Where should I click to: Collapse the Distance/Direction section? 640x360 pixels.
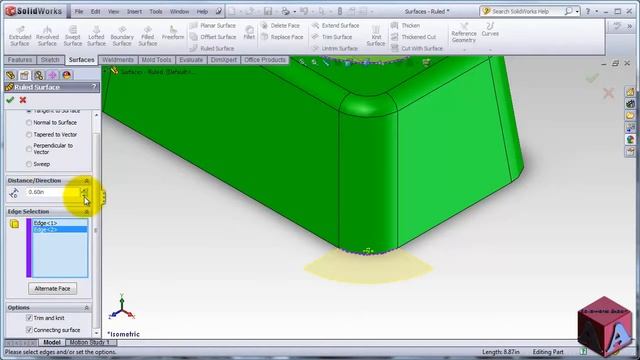[87, 180]
